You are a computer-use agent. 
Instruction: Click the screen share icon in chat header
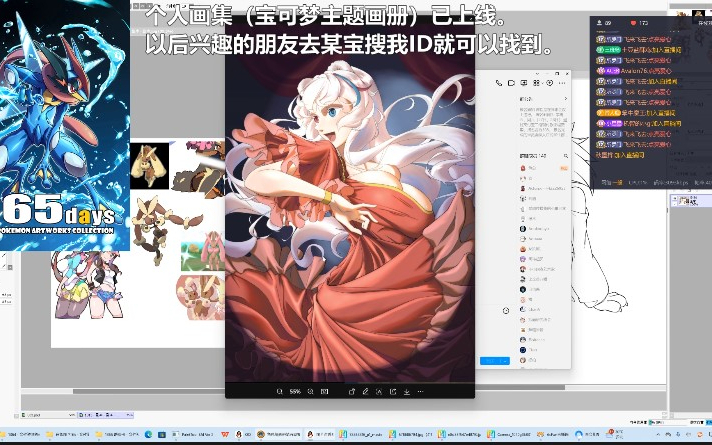tap(524, 83)
